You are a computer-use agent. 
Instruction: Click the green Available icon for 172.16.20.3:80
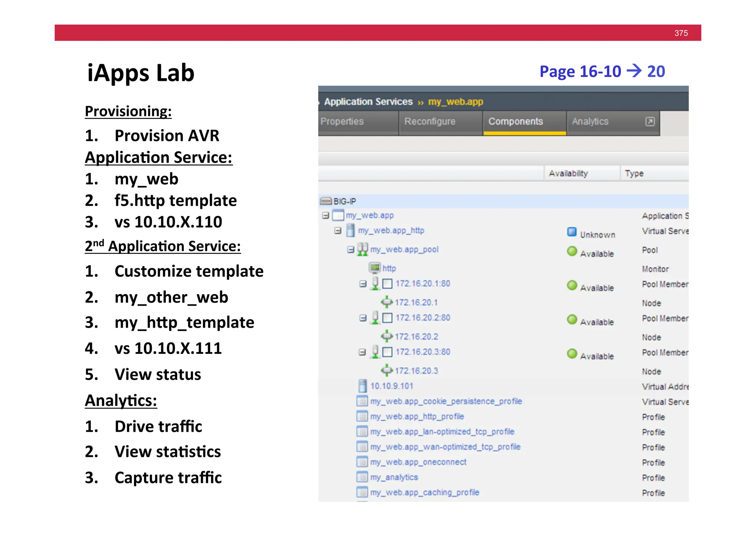pyautogui.click(x=572, y=354)
